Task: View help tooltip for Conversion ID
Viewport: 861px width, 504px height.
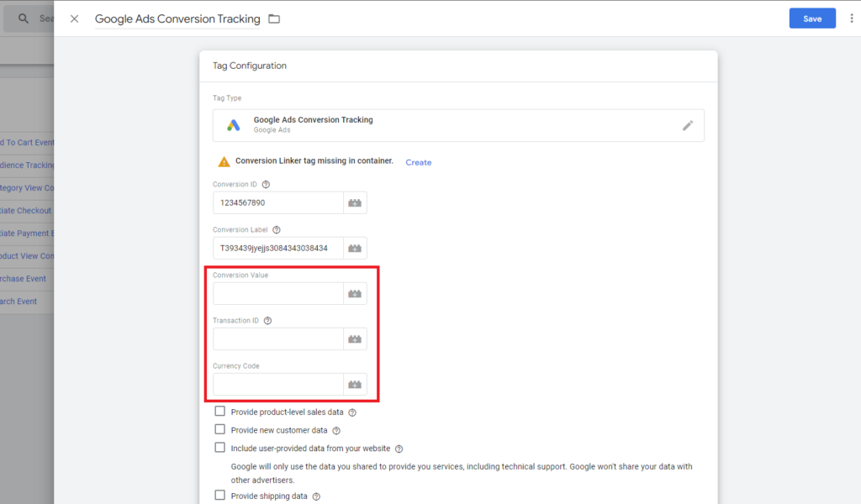Action: [266, 184]
